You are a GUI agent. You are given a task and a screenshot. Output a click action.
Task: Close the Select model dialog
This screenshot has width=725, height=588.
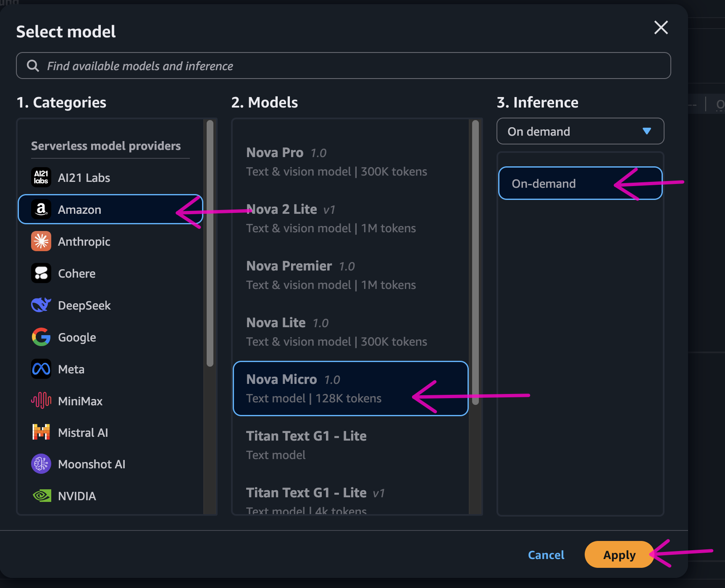(x=661, y=28)
